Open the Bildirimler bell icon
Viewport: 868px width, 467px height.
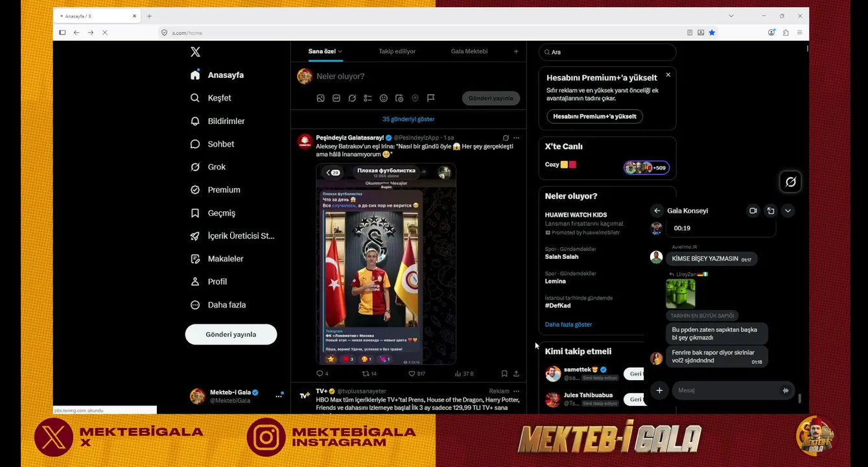point(195,121)
